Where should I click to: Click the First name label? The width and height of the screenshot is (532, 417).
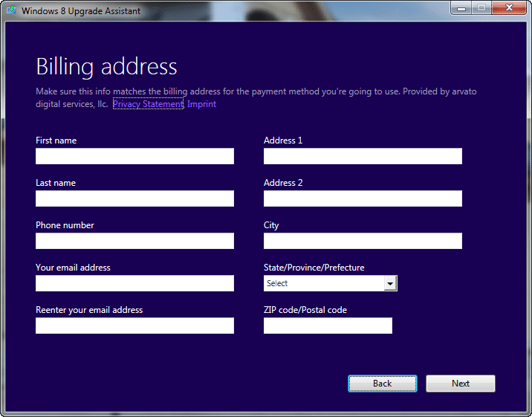(56, 140)
